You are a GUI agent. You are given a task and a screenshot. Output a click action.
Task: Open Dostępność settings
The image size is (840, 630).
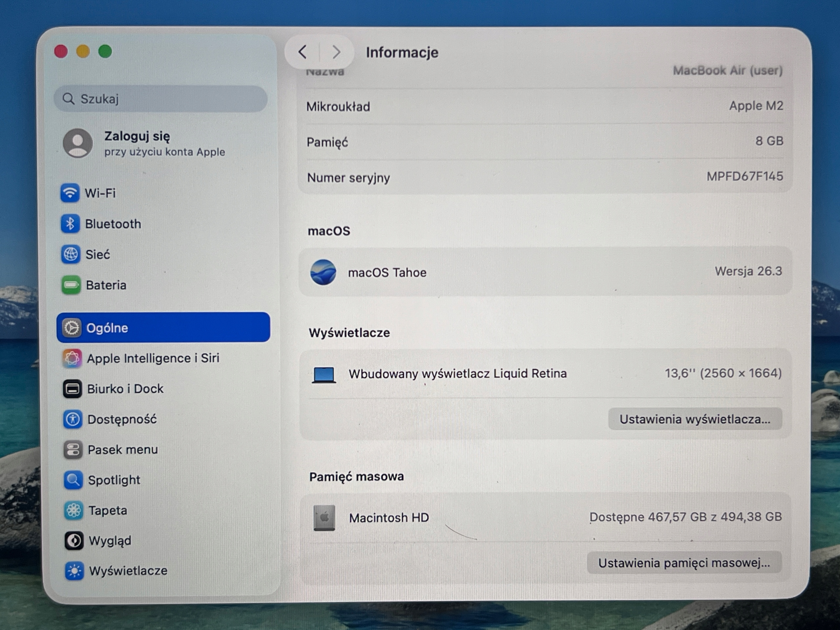point(163,419)
